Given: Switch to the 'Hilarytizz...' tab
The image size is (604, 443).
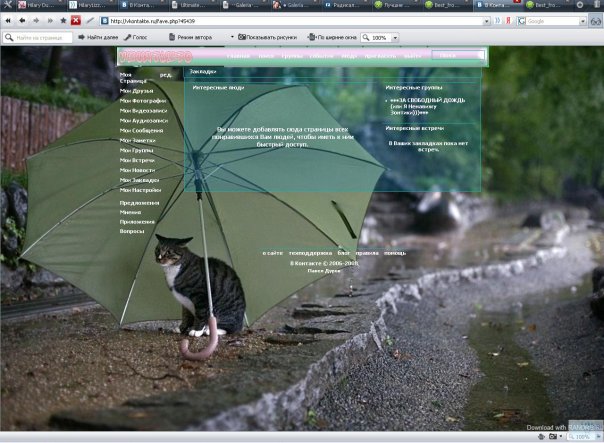Looking at the screenshot, I should click(91, 5).
